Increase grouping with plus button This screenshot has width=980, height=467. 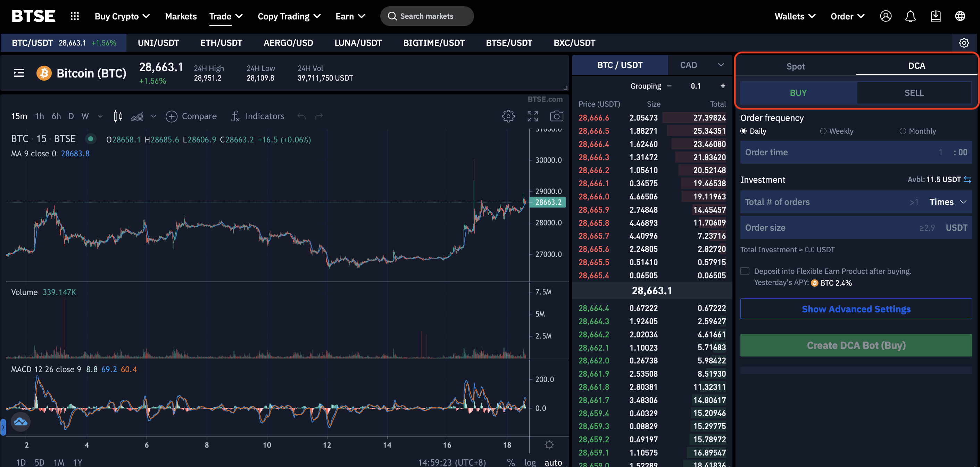[x=723, y=86]
